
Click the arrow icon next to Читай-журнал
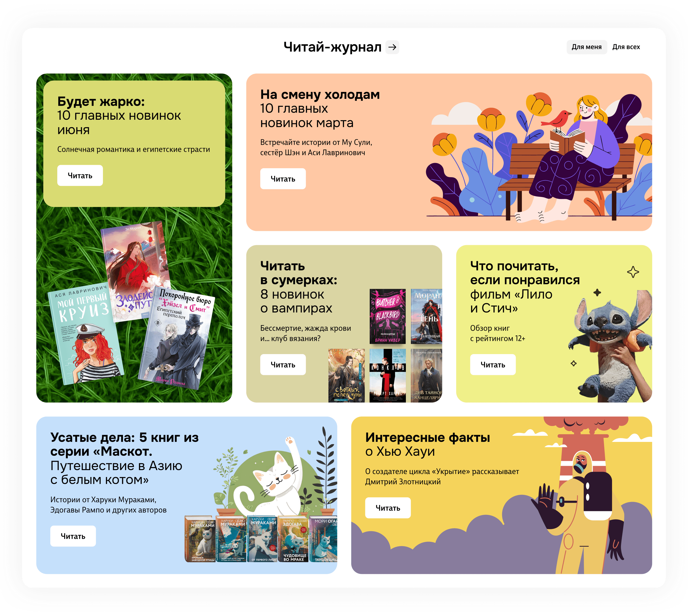[392, 47]
